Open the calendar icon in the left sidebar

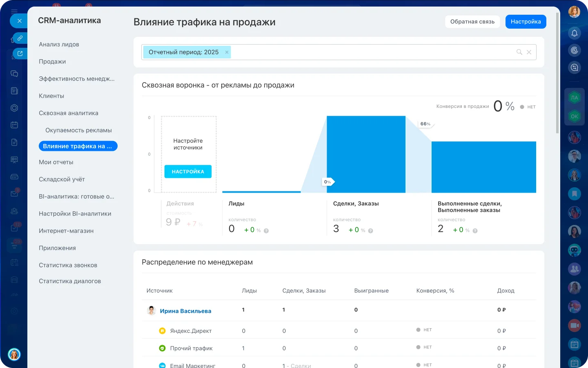[14, 124]
